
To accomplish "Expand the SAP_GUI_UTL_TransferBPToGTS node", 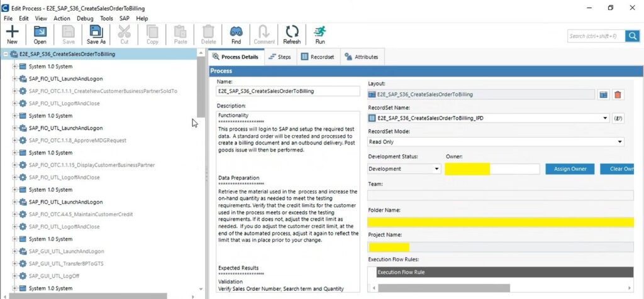I will coord(15,263).
